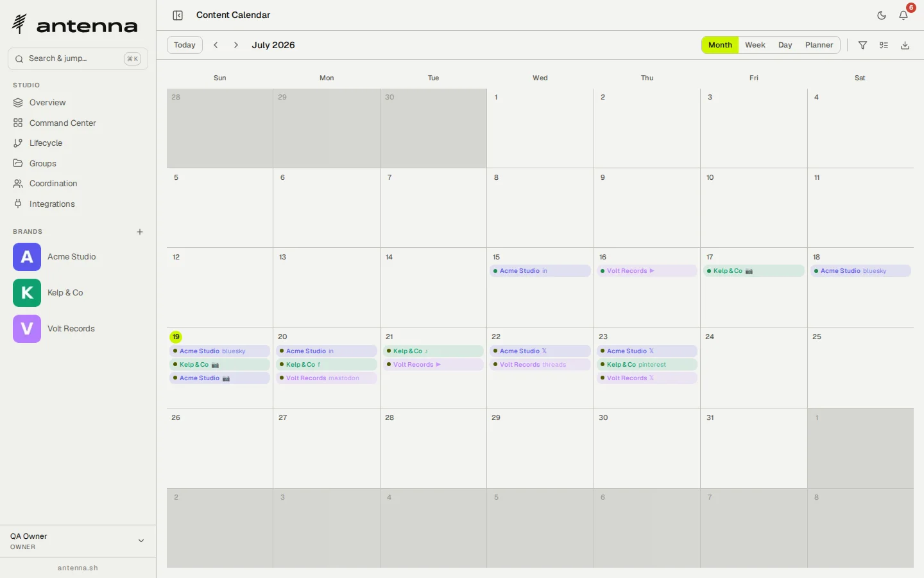Open the calendar filter funnel icon
Image resolution: width=924 pixels, height=578 pixels.
[x=863, y=45]
